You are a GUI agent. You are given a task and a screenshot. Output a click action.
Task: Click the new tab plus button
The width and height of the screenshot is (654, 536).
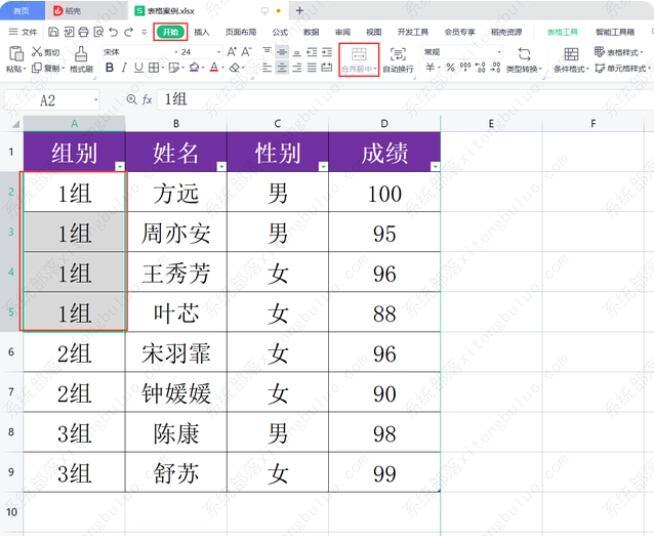[x=299, y=10]
